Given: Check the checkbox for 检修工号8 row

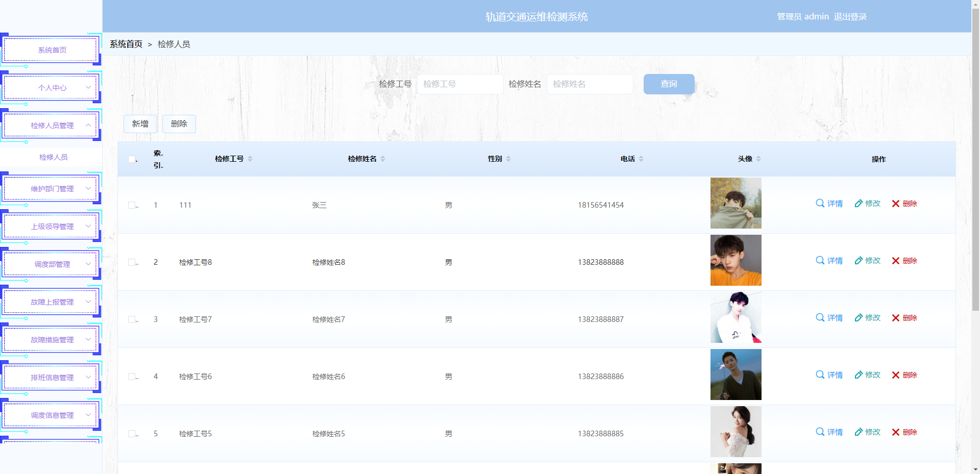Looking at the screenshot, I should coord(132,262).
